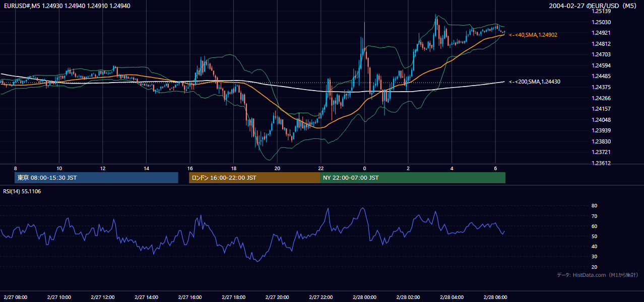Viewport: 644px width, 302px height.
Task: Click hour label 22 under the price chart
Action: click(x=320, y=168)
